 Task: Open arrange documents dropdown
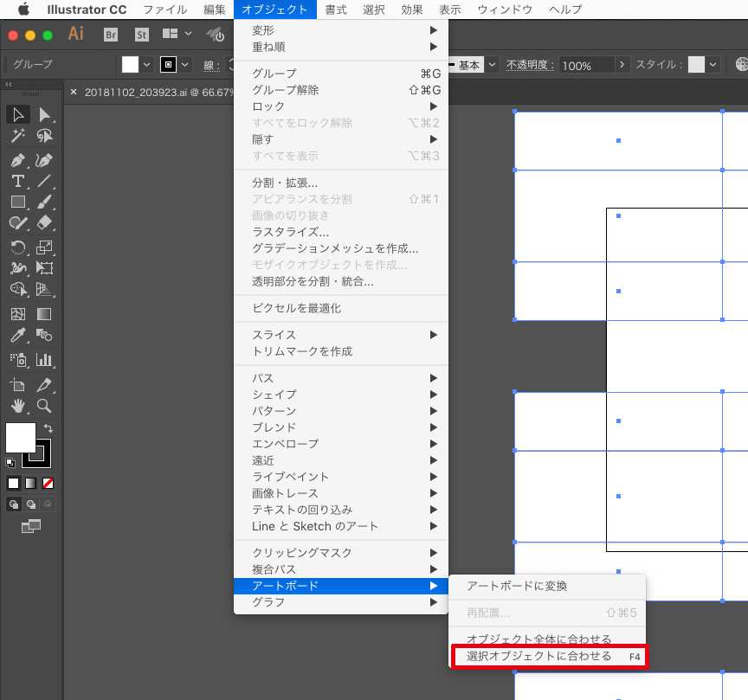[x=175, y=34]
